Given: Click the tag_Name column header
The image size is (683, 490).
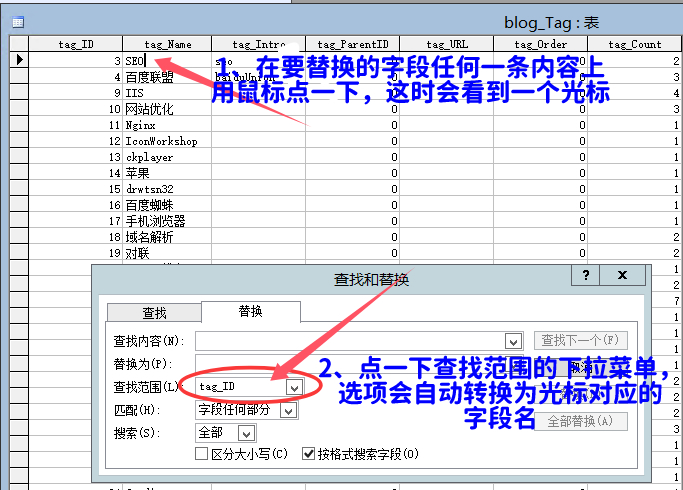Looking at the screenshot, I should 167,44.
